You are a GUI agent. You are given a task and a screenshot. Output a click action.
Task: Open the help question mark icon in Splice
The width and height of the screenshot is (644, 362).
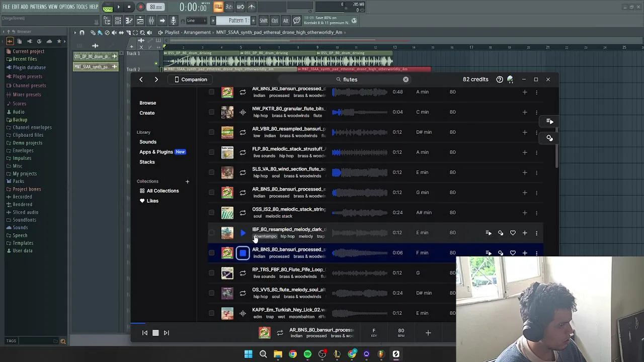point(500,79)
